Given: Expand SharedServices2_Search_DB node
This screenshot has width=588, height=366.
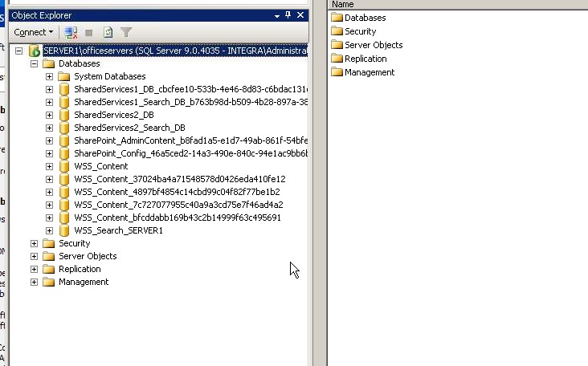Looking at the screenshot, I should [49, 128].
